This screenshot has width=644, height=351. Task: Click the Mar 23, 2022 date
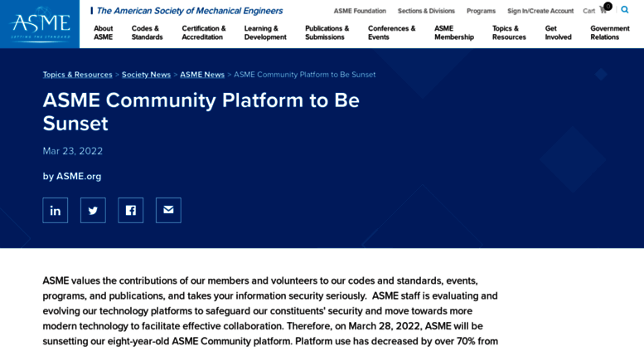click(73, 151)
